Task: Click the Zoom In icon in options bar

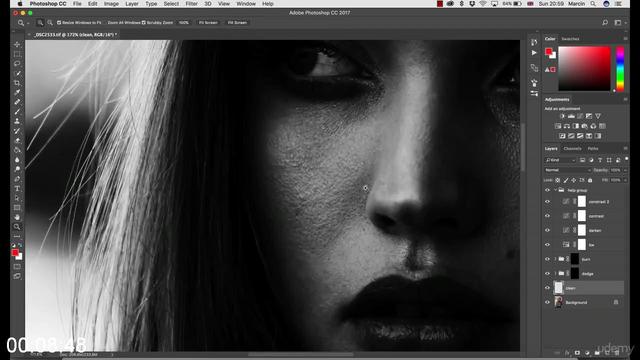Action: click(40, 23)
